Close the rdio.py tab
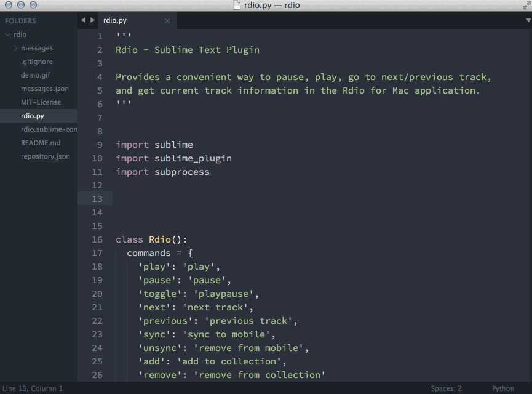This screenshot has height=394, width=532. point(167,21)
